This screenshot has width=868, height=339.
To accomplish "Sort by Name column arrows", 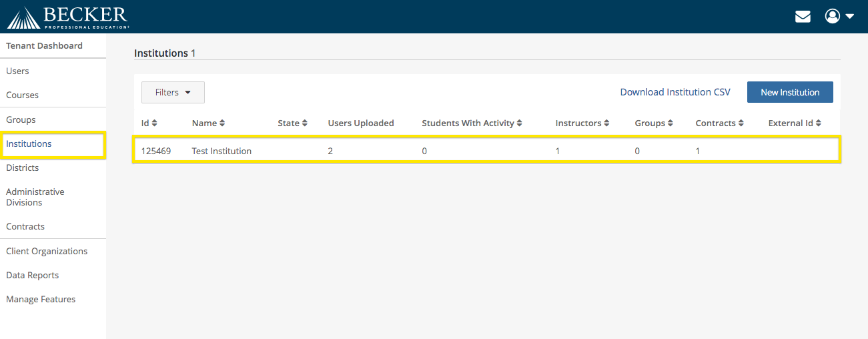I will [222, 123].
